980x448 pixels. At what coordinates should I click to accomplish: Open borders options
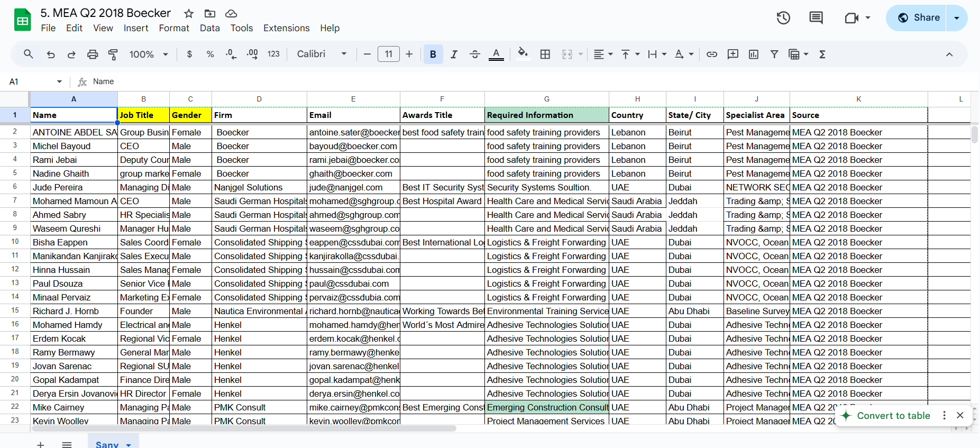click(x=545, y=54)
